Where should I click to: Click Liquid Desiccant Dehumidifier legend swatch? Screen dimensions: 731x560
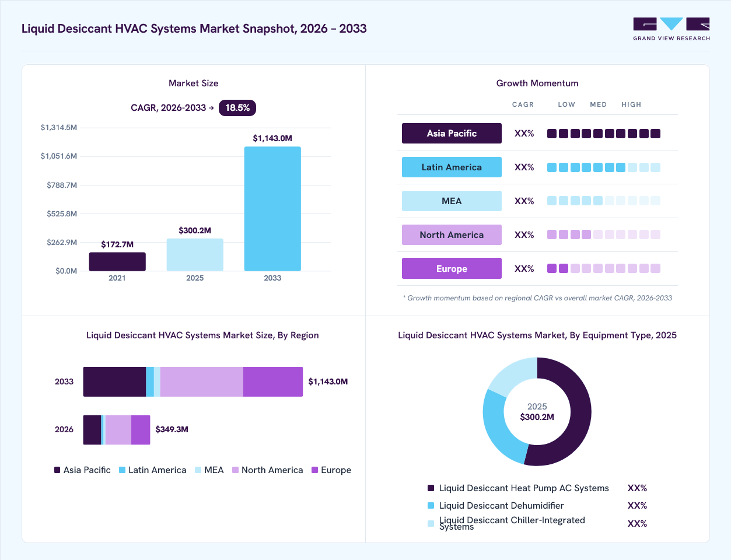pyautogui.click(x=431, y=506)
